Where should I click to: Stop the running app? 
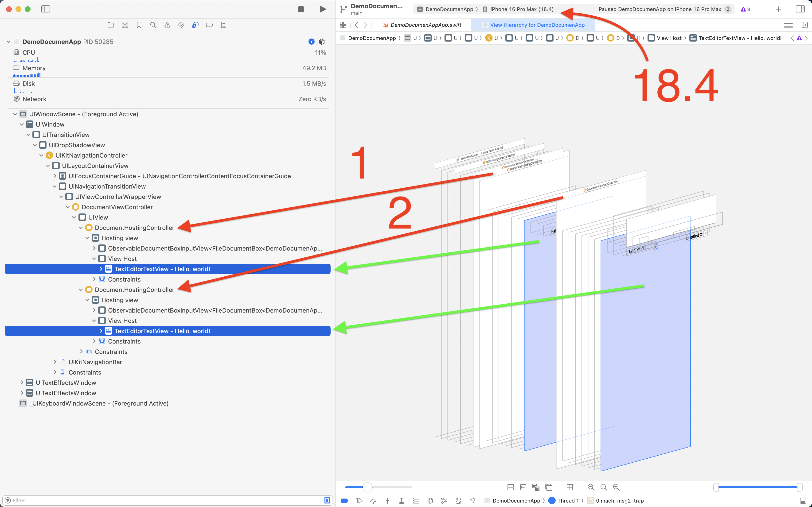[301, 9]
